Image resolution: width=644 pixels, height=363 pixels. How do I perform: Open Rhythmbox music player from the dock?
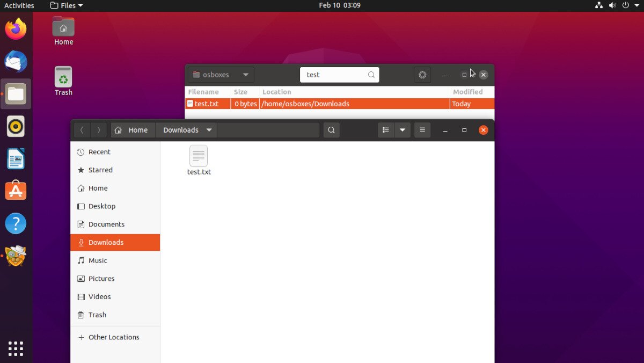pyautogui.click(x=16, y=126)
